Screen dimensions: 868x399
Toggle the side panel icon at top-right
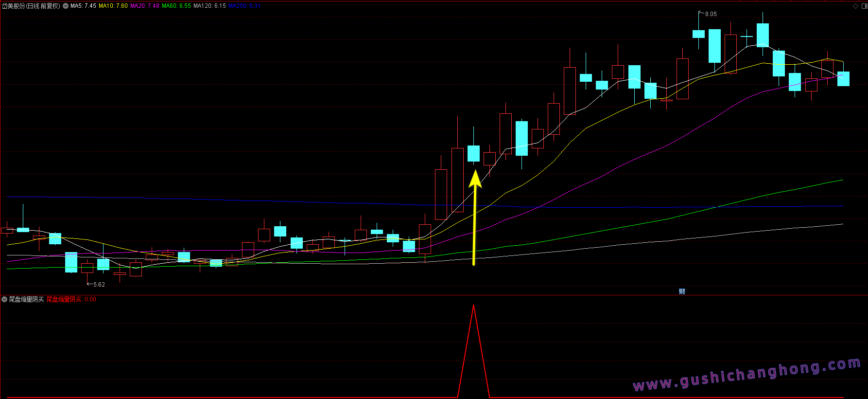pyautogui.click(x=864, y=6)
